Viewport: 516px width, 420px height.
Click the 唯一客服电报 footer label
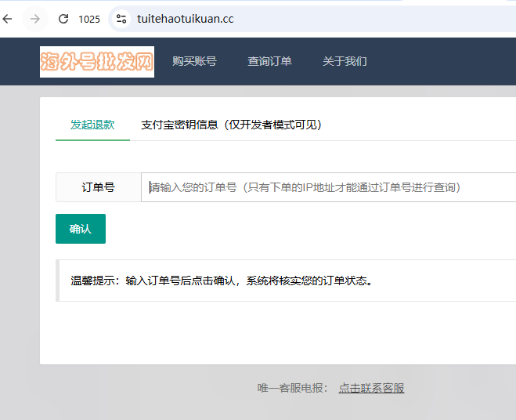tap(293, 388)
